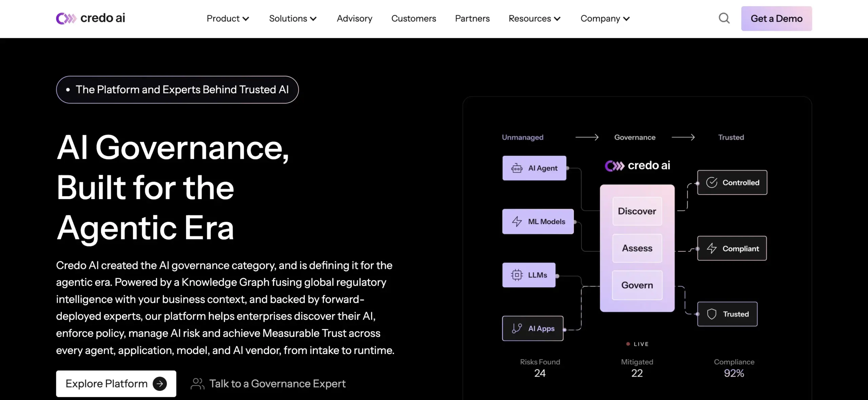
Task: Click arrow between Unmanaged and Governance
Action: pos(587,137)
